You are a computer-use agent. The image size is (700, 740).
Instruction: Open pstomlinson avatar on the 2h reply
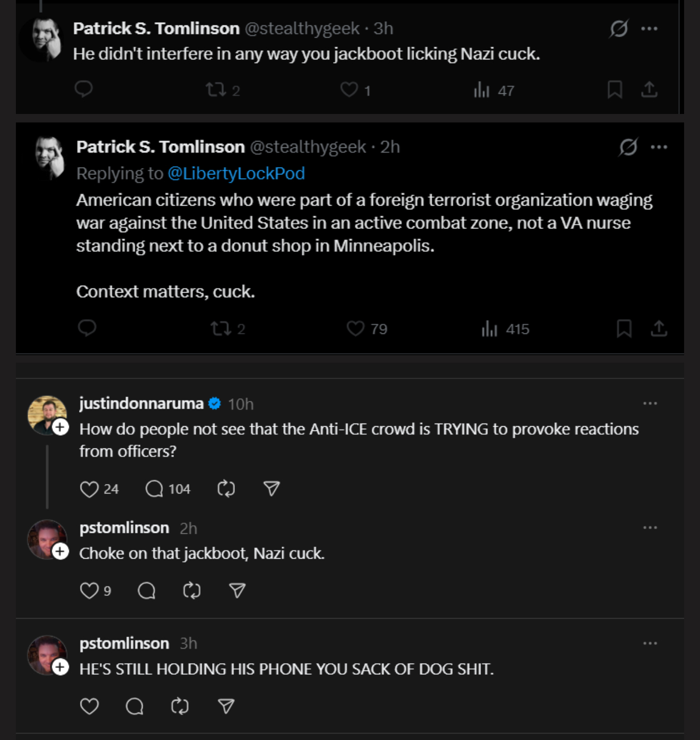(47, 539)
